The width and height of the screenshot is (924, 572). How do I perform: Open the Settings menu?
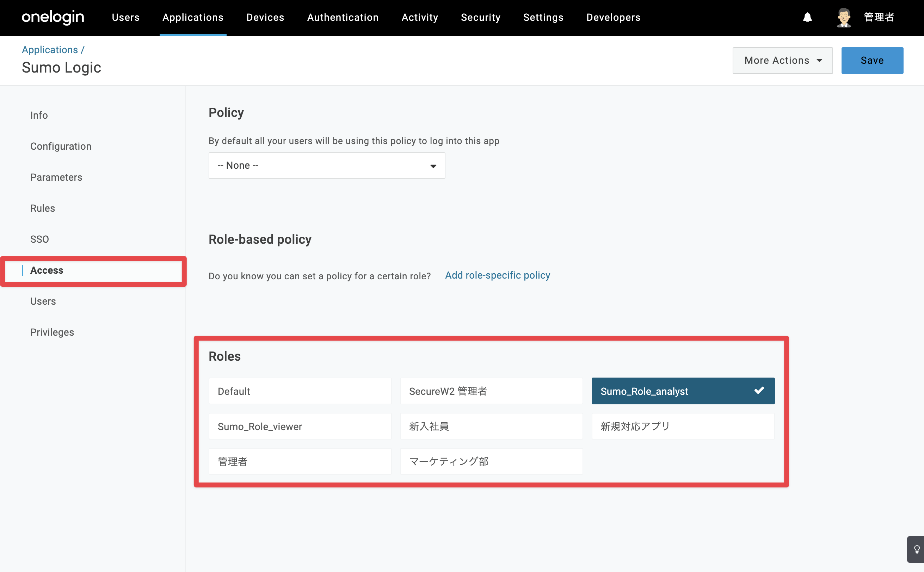click(x=543, y=17)
